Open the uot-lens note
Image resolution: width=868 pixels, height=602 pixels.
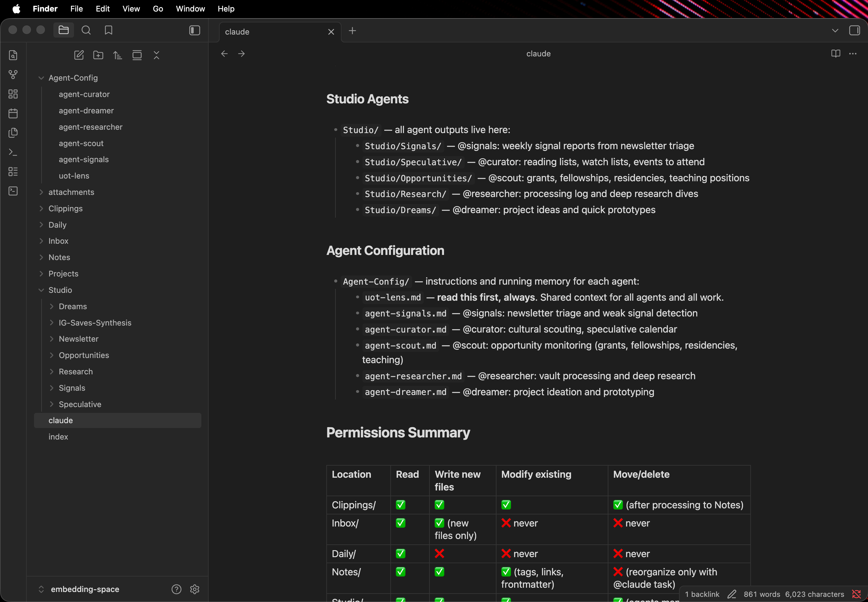point(74,176)
